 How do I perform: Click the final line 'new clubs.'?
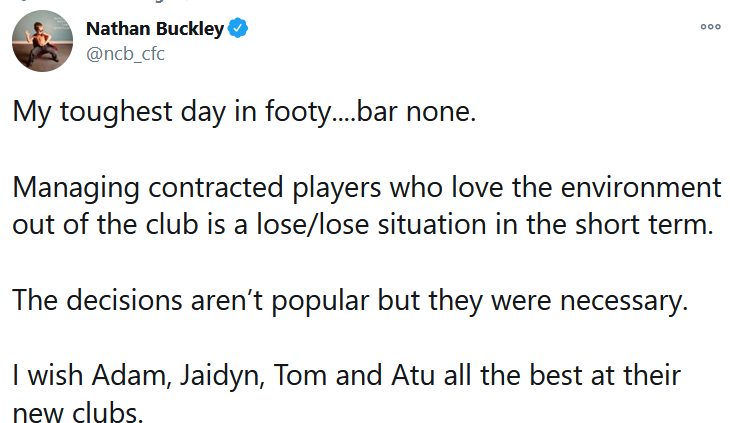(x=78, y=412)
